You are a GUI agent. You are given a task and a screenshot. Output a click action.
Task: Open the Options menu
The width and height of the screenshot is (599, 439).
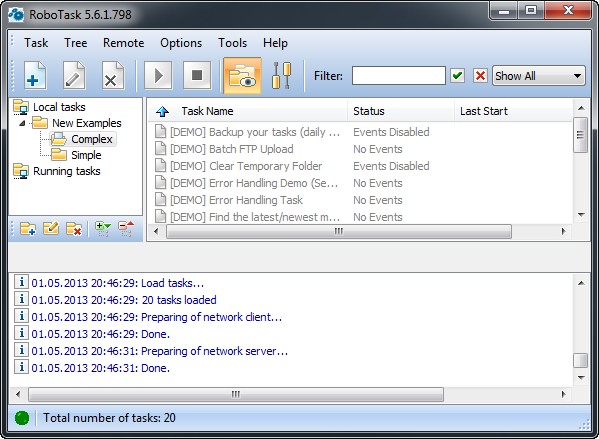pyautogui.click(x=181, y=43)
